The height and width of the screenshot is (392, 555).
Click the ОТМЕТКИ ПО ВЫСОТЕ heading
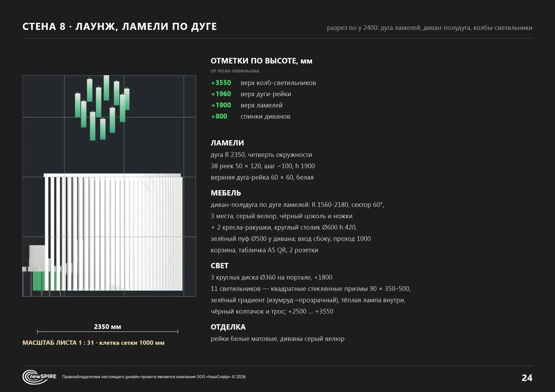pyautogui.click(x=261, y=61)
